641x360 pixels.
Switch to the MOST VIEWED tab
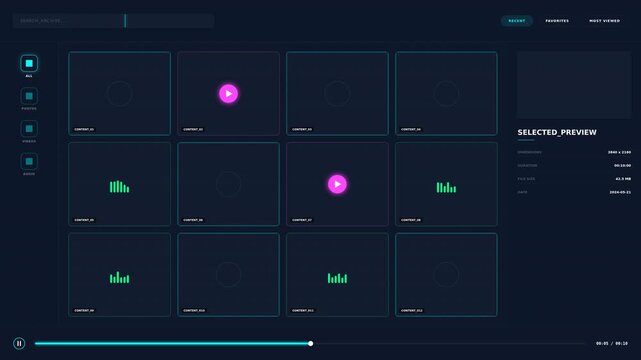pos(604,21)
